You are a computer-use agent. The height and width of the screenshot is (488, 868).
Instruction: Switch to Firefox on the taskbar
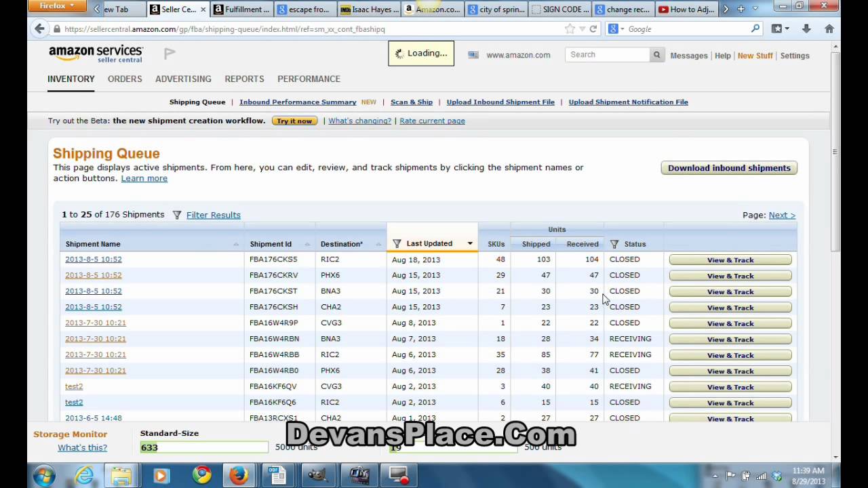pos(239,476)
